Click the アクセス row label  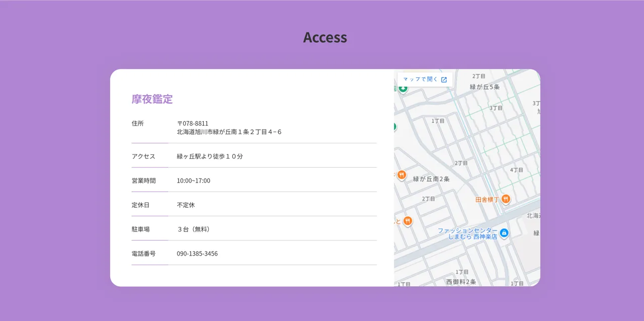(144, 156)
